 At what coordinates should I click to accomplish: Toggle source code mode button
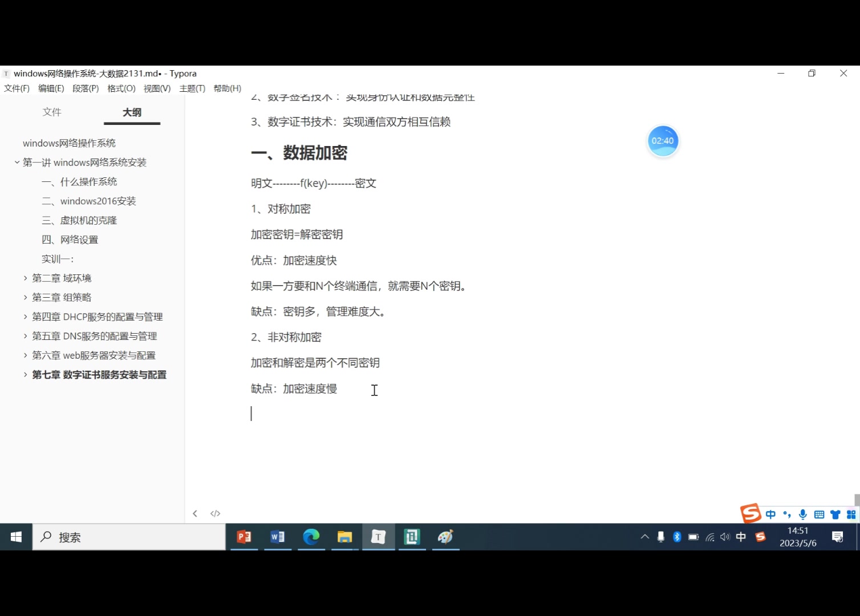pos(215,513)
